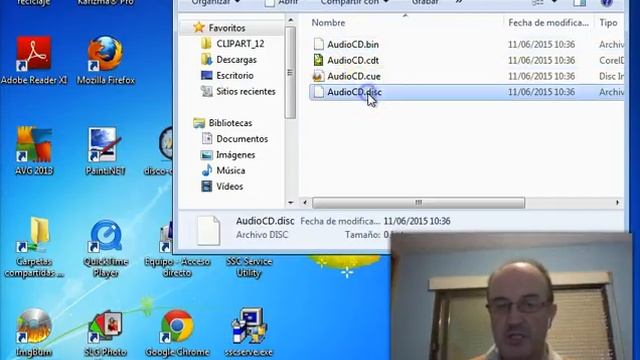Click "Archivo DISC" text in the details pane

coord(262,235)
